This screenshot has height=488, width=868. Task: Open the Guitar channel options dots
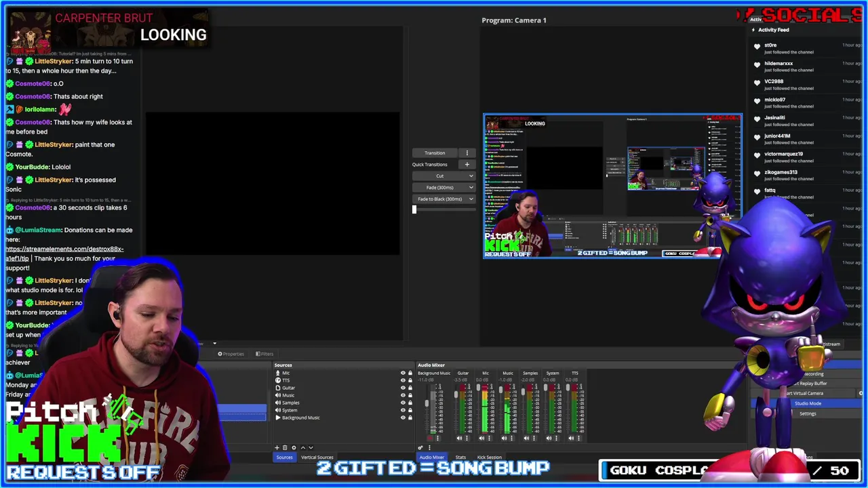pyautogui.click(x=467, y=439)
